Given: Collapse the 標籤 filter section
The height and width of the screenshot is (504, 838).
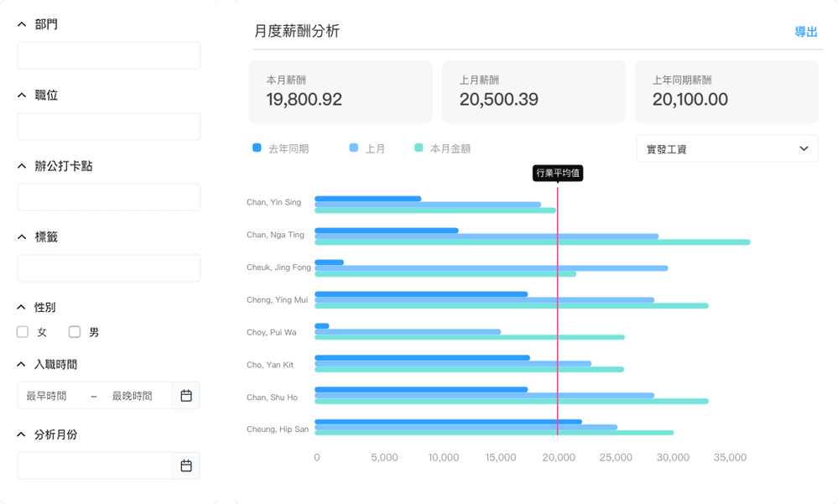Looking at the screenshot, I should click(x=22, y=236).
